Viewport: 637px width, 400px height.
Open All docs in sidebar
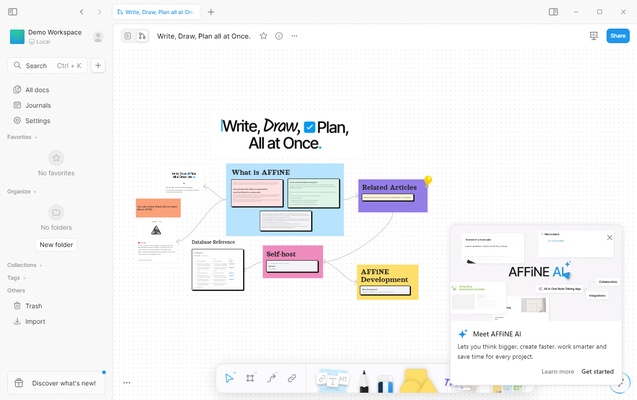(37, 90)
